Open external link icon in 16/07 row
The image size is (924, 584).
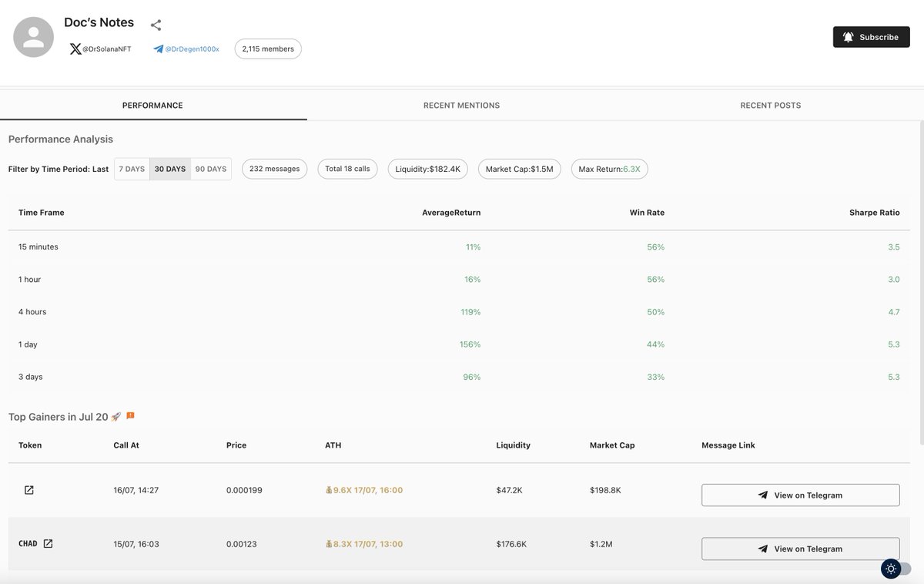(29, 490)
